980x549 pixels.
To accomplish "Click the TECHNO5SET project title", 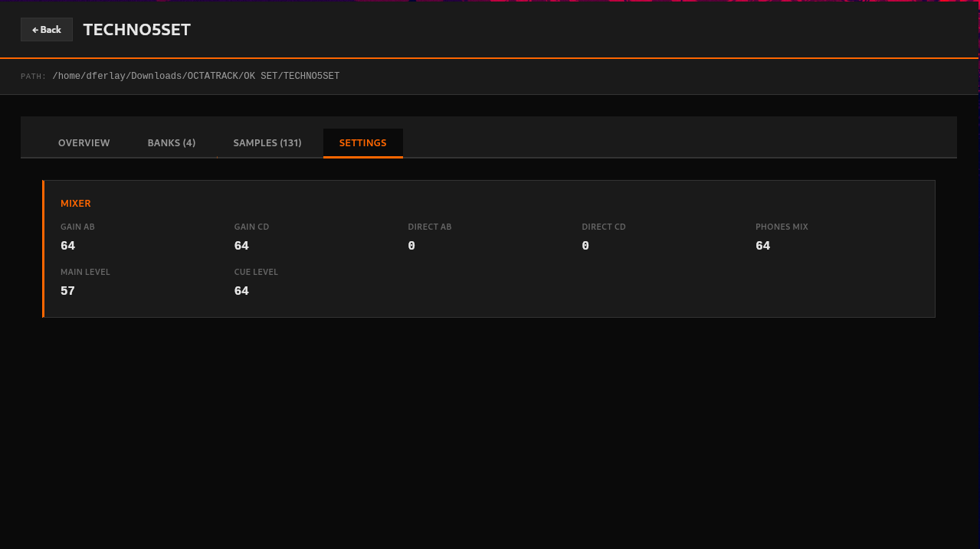I will tap(137, 30).
